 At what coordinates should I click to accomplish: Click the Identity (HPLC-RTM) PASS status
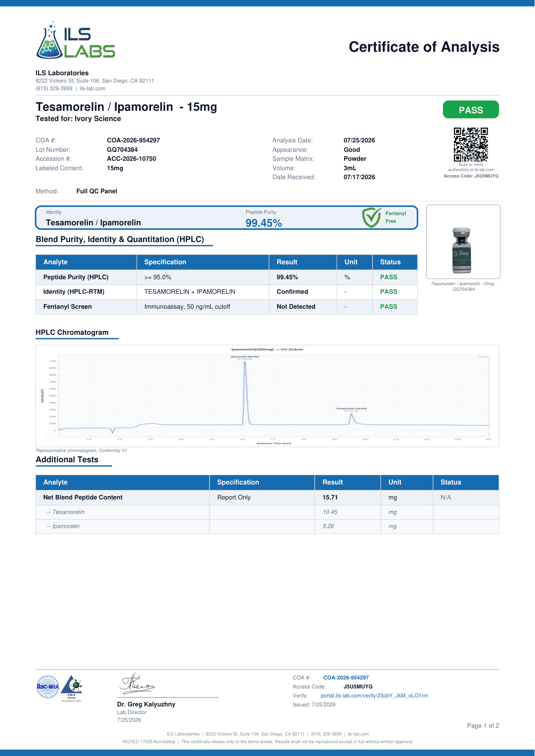coord(389,292)
